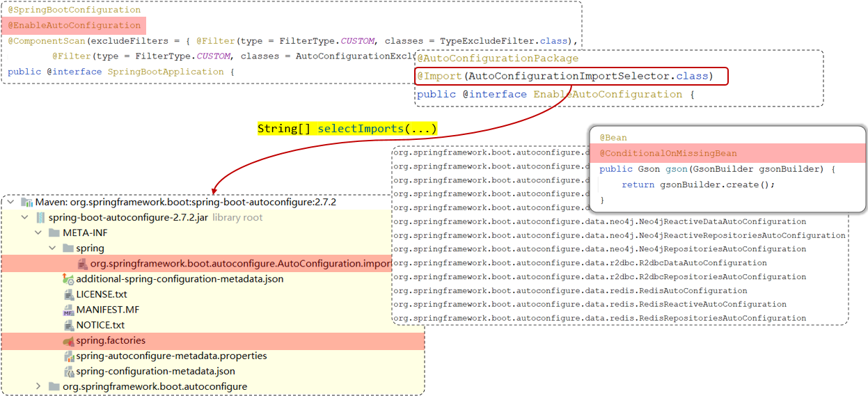Click the highlighted @EnableAutoConfiguration annotation

coord(74,26)
